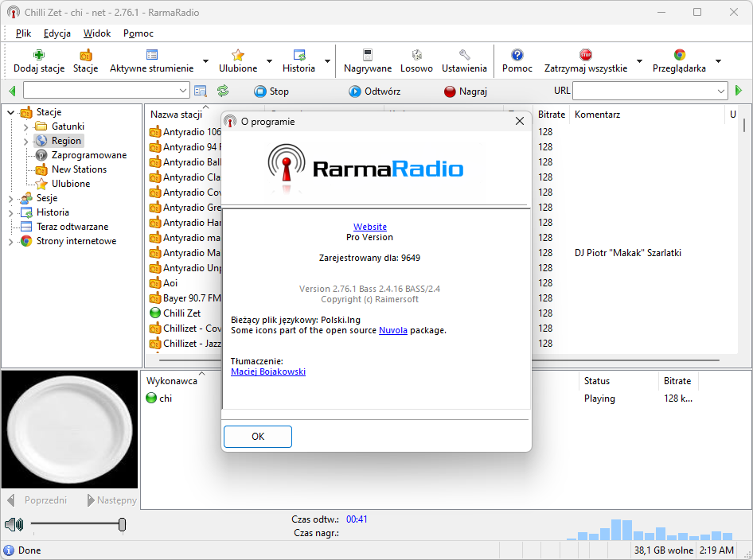This screenshot has width=753, height=560.
Task: Open Zatrzymaj wszystkie dropdown arrow
Action: (x=640, y=61)
